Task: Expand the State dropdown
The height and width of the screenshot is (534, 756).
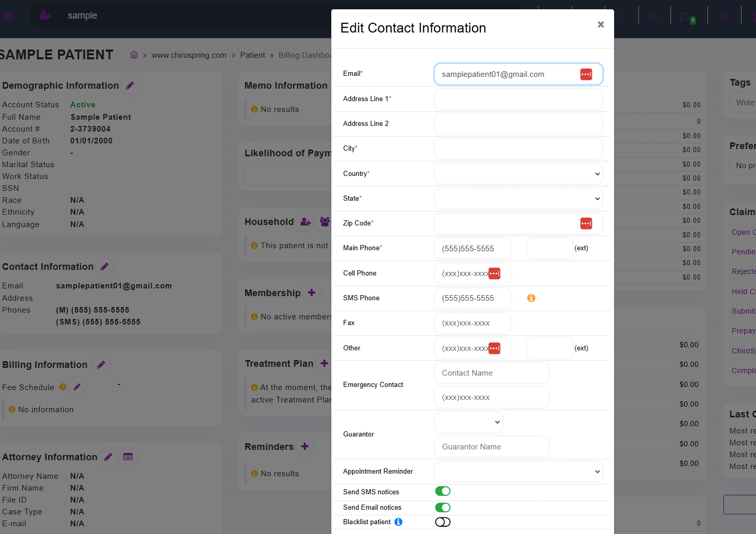Action: point(519,199)
